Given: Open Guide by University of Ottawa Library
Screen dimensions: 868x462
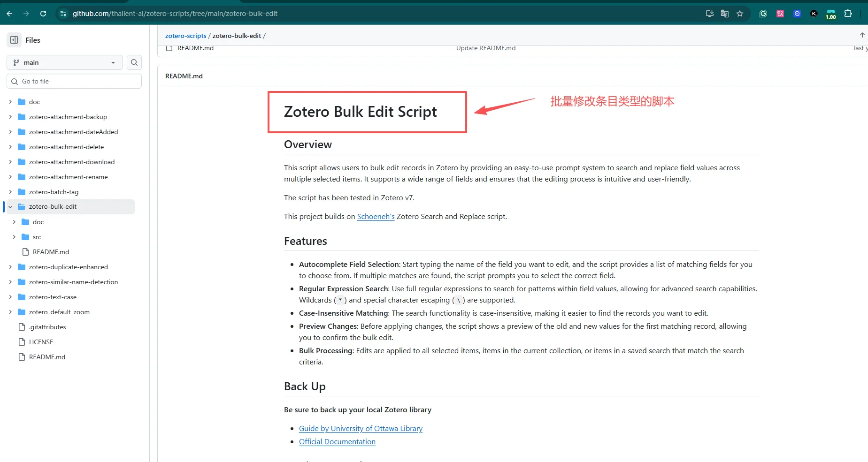Looking at the screenshot, I should click(x=360, y=428).
